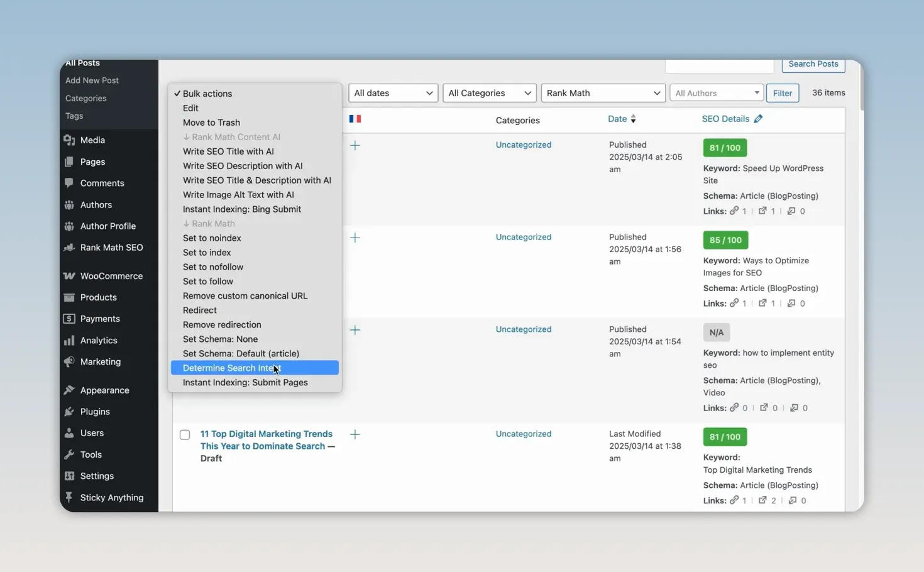Image resolution: width=924 pixels, height=572 pixels.
Task: Click the Marketing megaphone icon
Action: point(69,361)
